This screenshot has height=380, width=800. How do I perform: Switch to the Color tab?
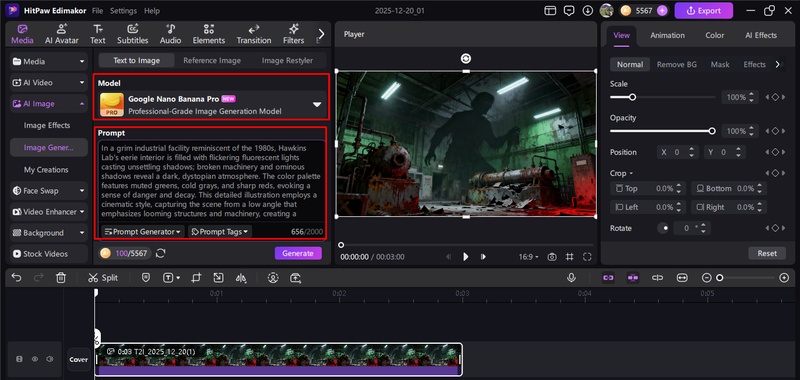click(x=714, y=35)
